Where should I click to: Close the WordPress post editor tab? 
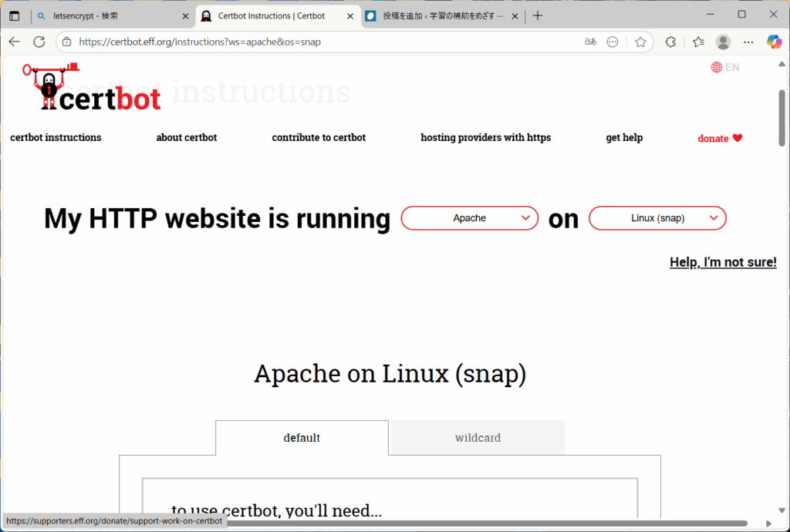pos(515,16)
